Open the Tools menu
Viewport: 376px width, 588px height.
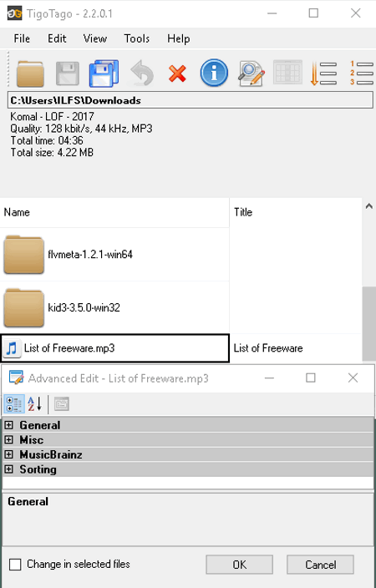point(137,38)
